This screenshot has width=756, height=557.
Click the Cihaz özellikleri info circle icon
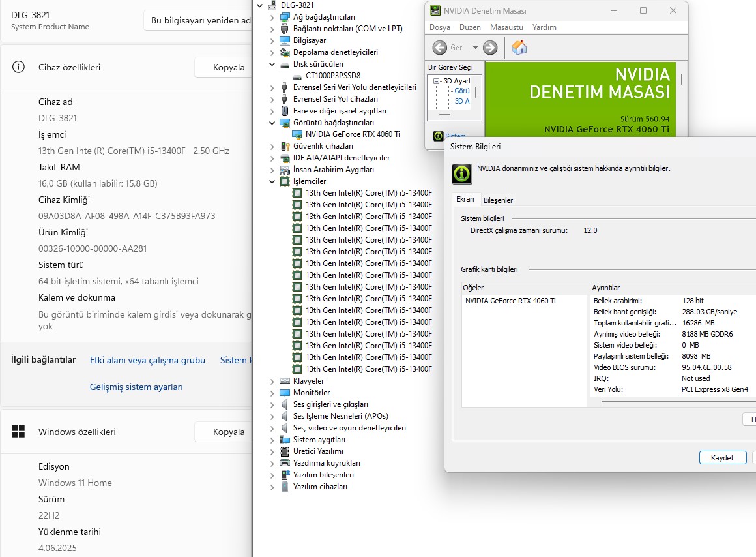pos(18,67)
